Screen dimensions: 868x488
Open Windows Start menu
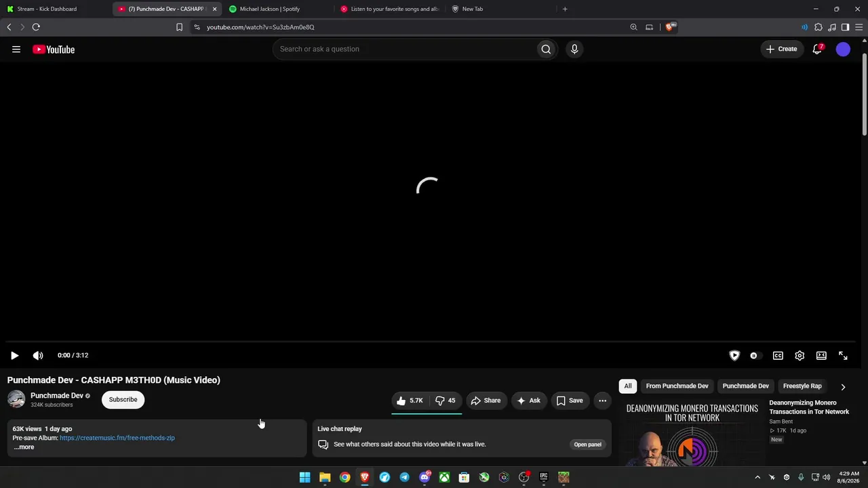point(305,477)
